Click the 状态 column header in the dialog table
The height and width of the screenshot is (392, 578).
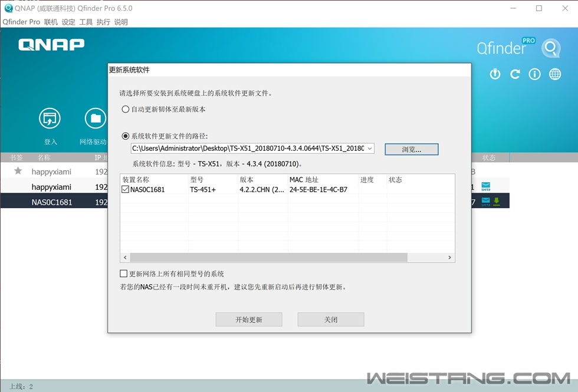click(x=421, y=179)
